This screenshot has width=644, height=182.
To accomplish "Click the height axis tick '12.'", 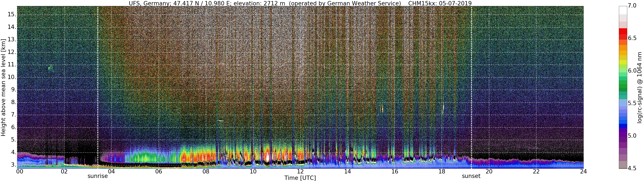I will click(12, 52).
